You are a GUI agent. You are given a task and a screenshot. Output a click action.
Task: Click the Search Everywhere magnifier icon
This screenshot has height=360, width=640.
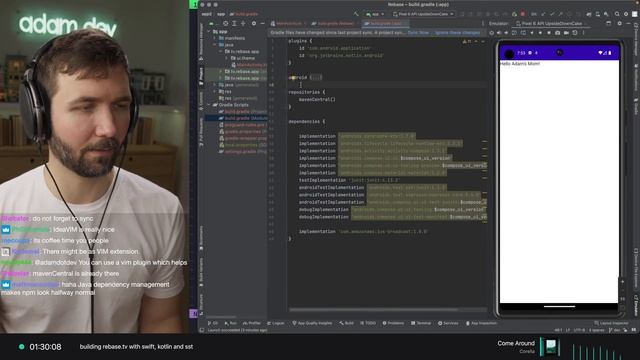tap(617, 14)
